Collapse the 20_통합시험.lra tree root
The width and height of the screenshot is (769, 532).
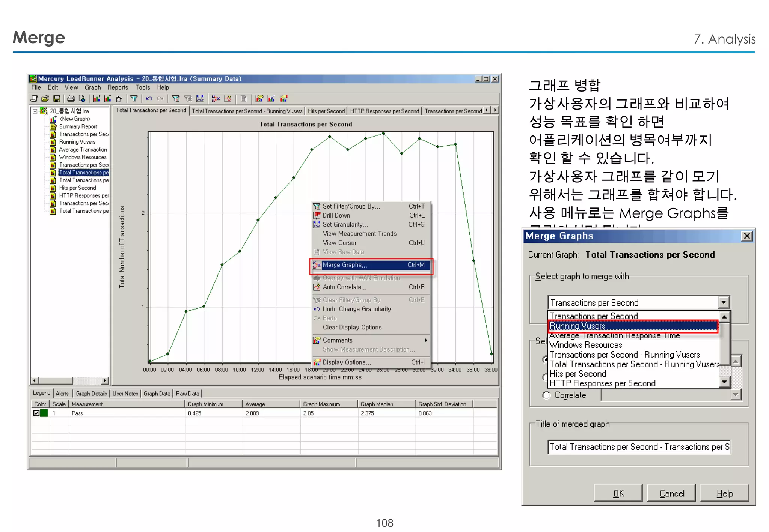click(35, 111)
